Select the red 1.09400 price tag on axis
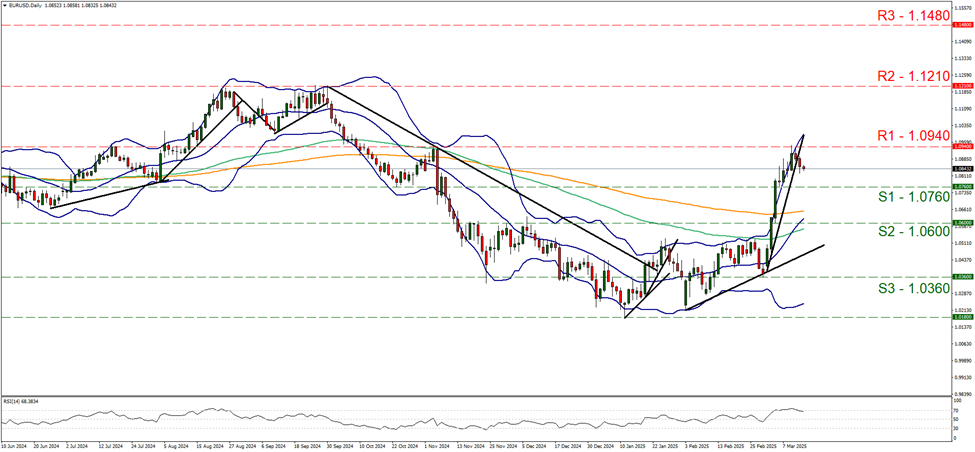975x452 pixels. point(963,147)
